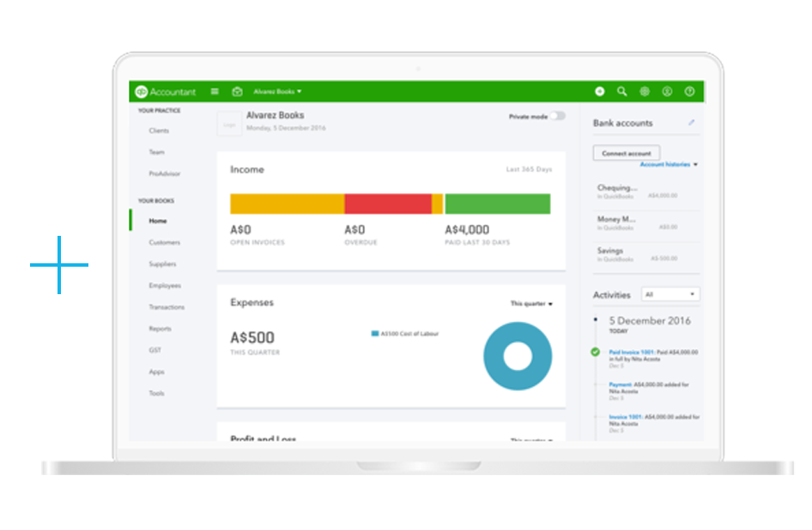
Task: Open the Paid Invoice 1001 link
Action: (631, 352)
